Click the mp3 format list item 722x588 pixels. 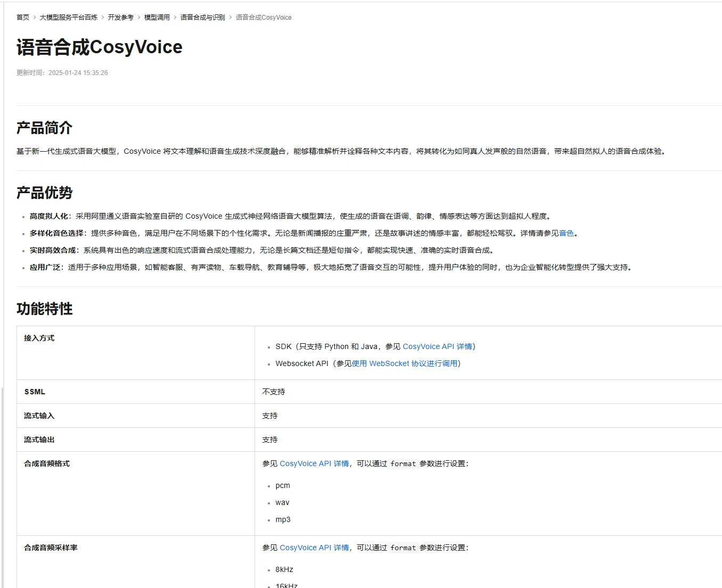[283, 519]
